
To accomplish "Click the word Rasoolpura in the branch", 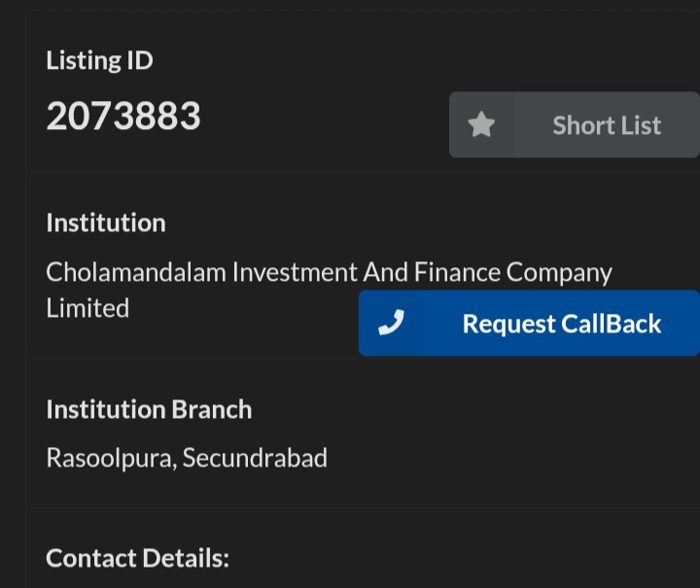I will click(x=111, y=457).
